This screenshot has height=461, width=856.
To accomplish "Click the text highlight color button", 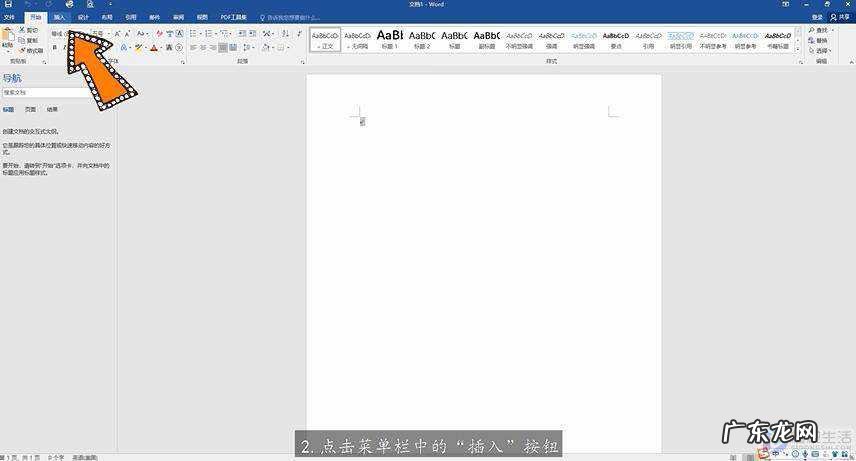I will point(138,47).
